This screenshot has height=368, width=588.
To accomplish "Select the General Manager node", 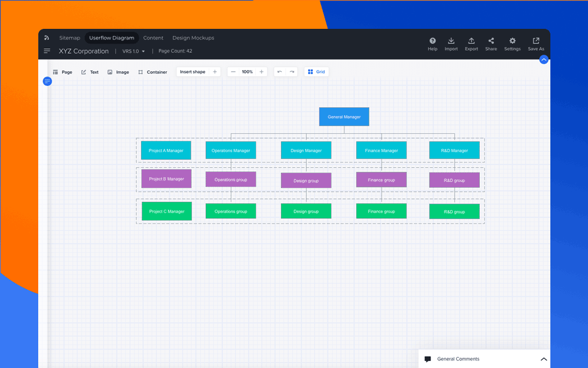I will point(344,117).
